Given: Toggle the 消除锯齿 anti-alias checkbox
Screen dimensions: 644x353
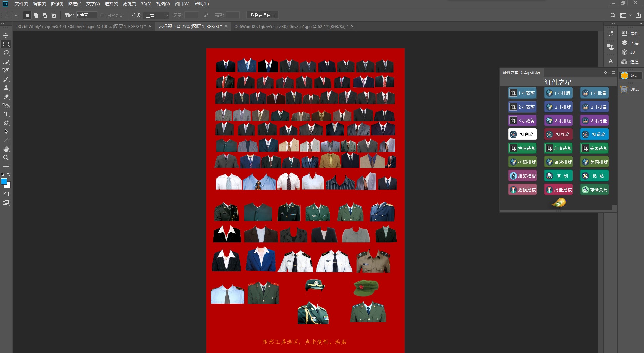Looking at the screenshot, I should [102, 15].
